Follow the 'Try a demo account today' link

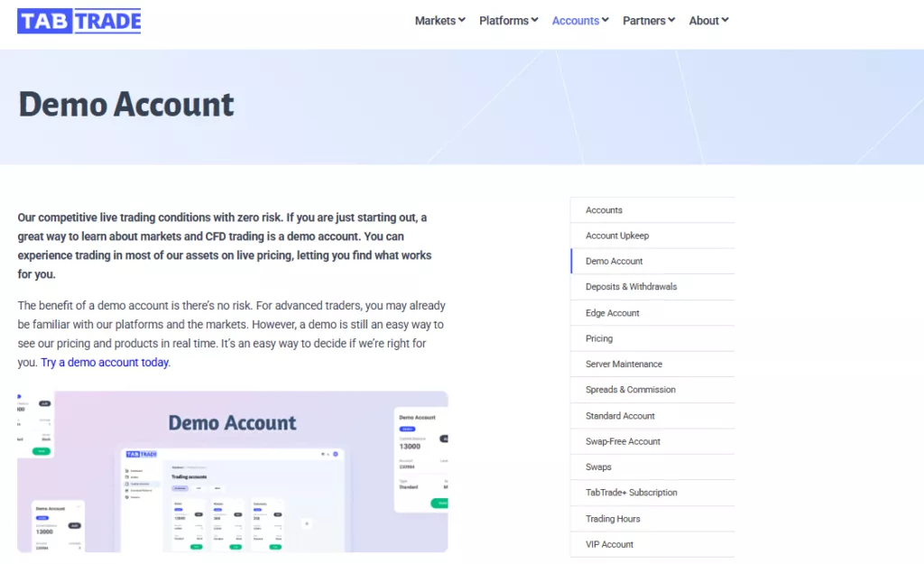pyautogui.click(x=105, y=363)
